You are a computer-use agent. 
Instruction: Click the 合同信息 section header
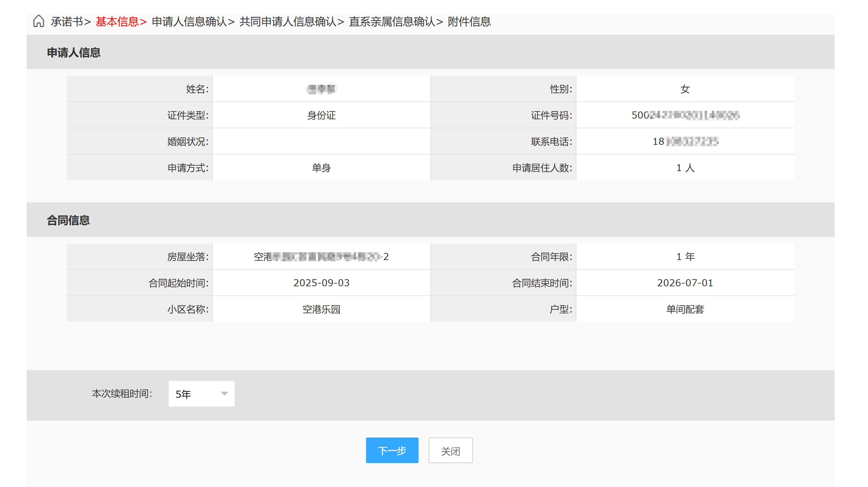coord(430,220)
